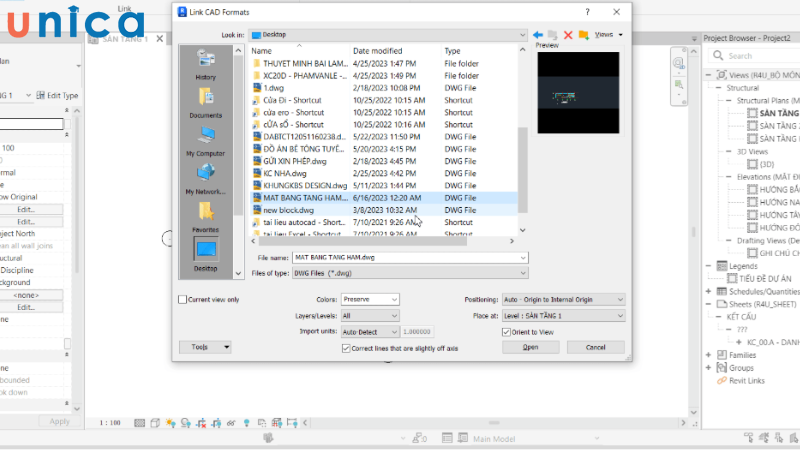The height and width of the screenshot is (450, 800).
Task: Open Files of type dropdown
Action: tap(522, 273)
